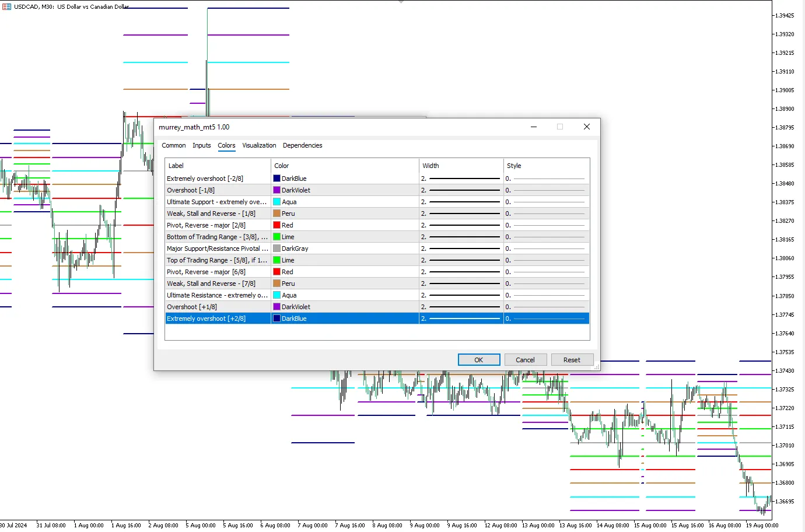Select the Bottom of Trading Range [3/8] row label
The image size is (805, 532).
pyautogui.click(x=217, y=237)
